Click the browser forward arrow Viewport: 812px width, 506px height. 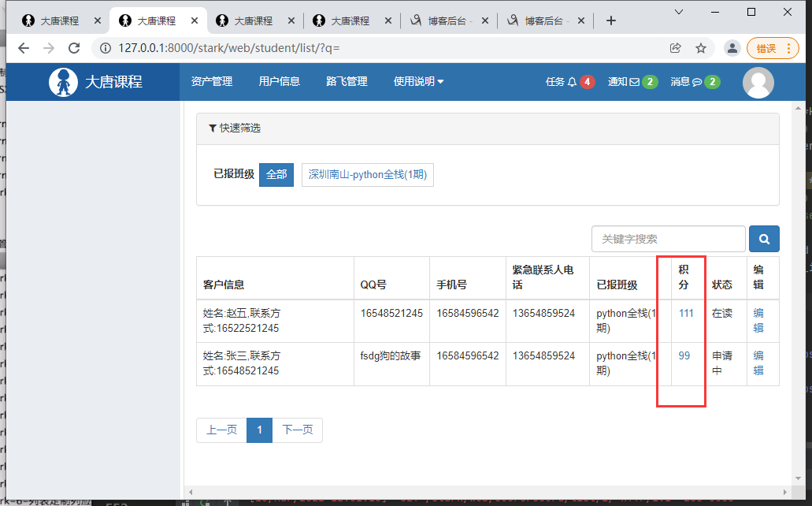point(49,48)
